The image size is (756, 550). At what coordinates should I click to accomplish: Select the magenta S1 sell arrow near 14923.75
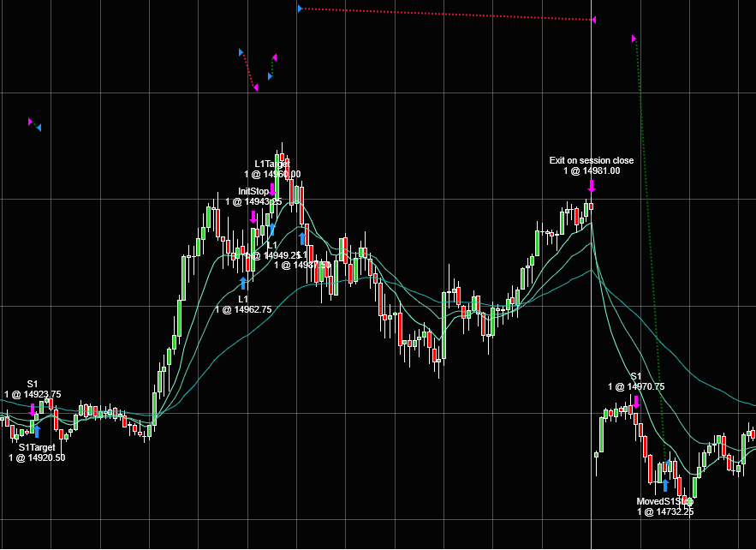tap(33, 409)
